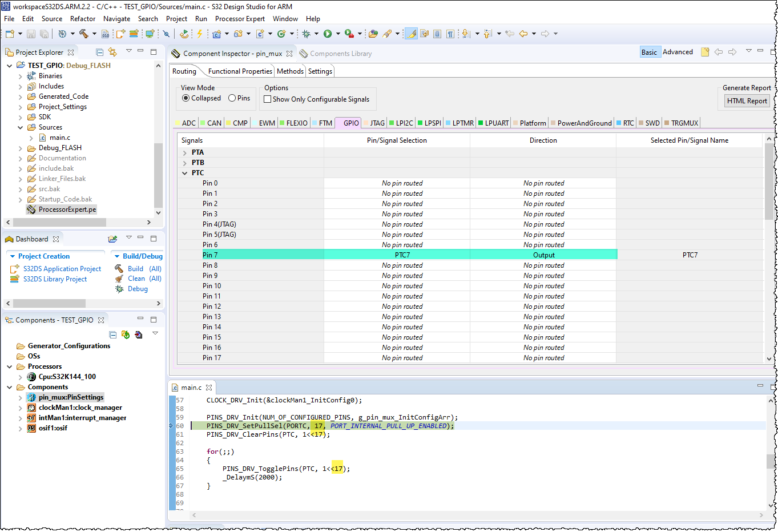Click the hammer Build icon in toolbar
Viewport: 778px width, 532px height.
tap(84, 34)
